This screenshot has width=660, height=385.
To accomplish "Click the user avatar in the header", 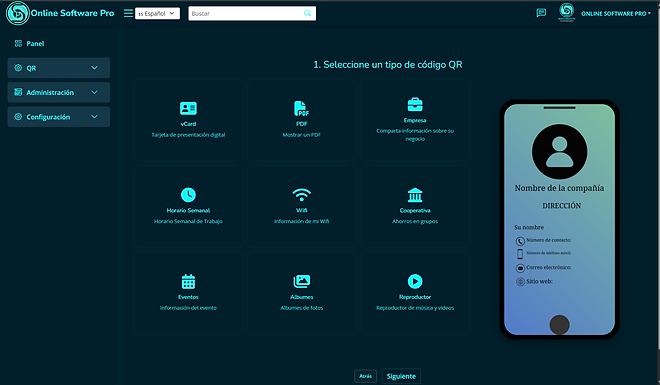I will (x=566, y=12).
